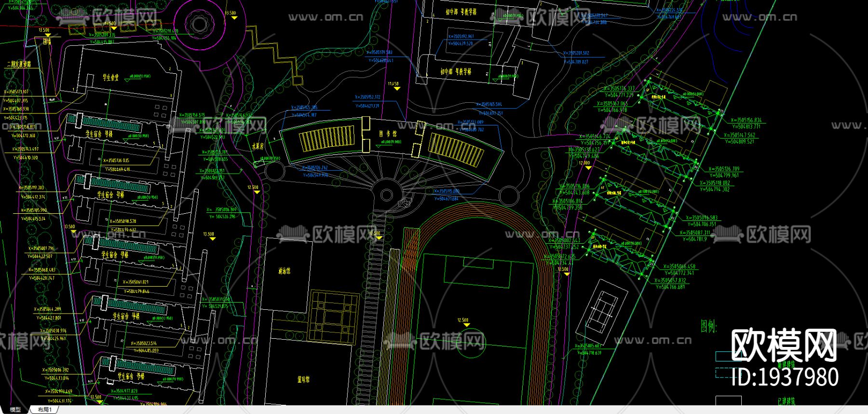
Task: Select coordinate text X=3505136.035
Action: (x=116, y=161)
